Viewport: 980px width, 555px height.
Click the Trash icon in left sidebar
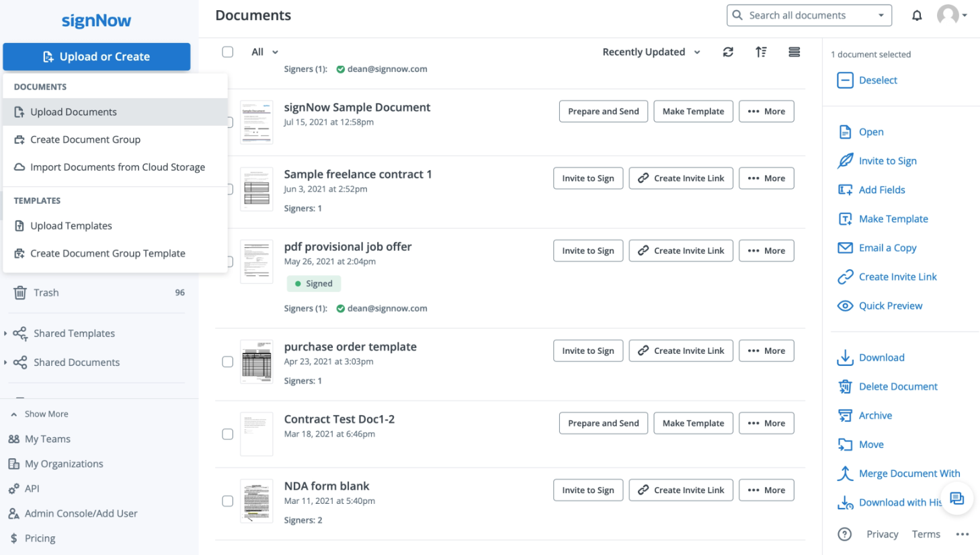(x=20, y=292)
